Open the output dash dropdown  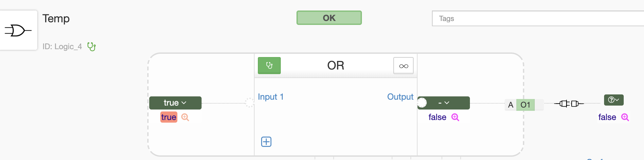(x=444, y=103)
